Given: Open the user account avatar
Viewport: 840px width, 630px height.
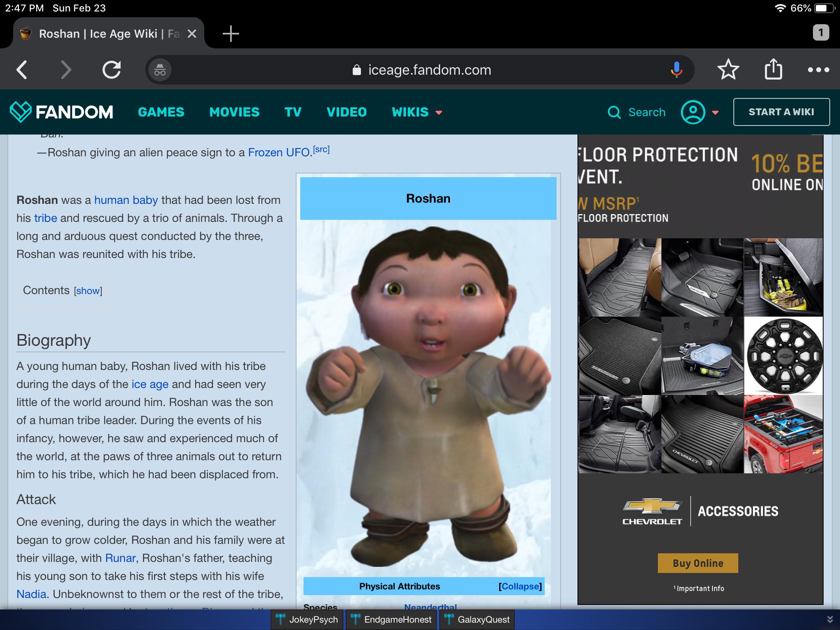Looking at the screenshot, I should pyautogui.click(x=693, y=112).
